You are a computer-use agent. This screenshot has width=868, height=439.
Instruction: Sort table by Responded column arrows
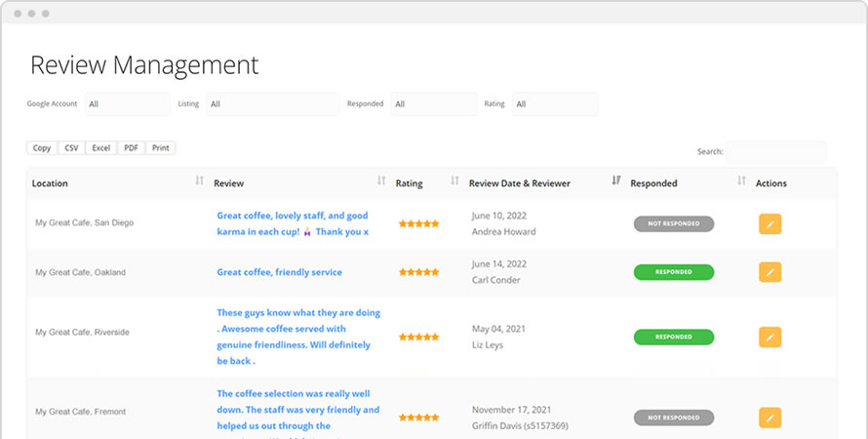(741, 181)
